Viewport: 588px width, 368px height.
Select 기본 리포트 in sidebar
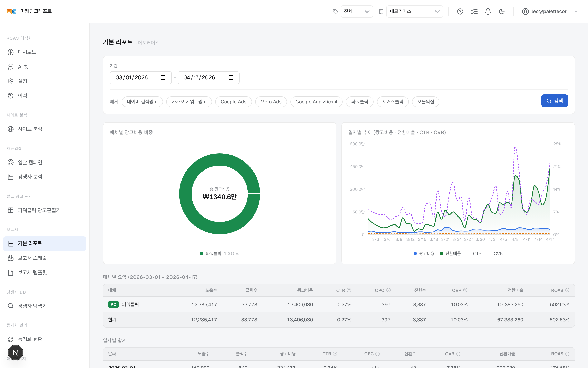point(45,243)
